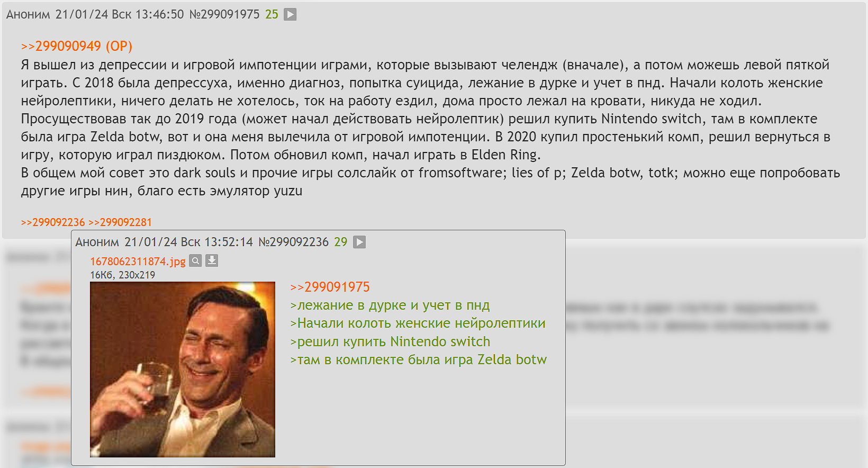Click magnifier image-search icon beside 1678062311874.jpg
This screenshot has width=868, height=468.
coord(195,260)
